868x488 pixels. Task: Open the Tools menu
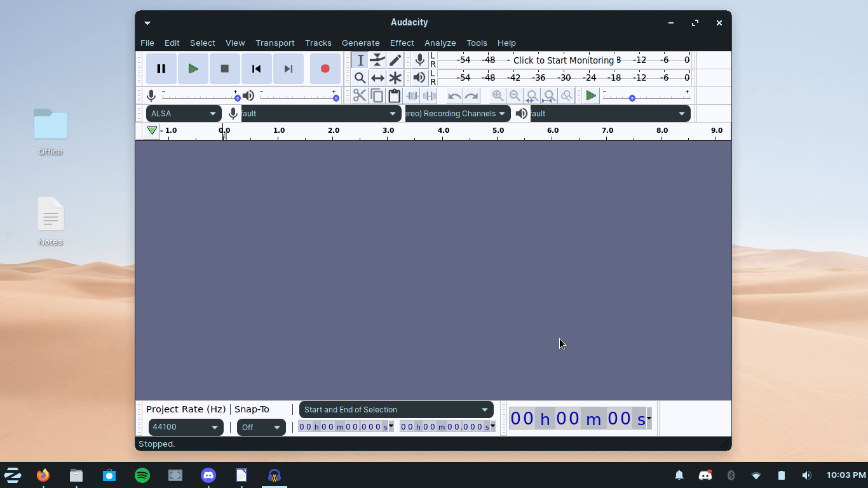coord(477,43)
